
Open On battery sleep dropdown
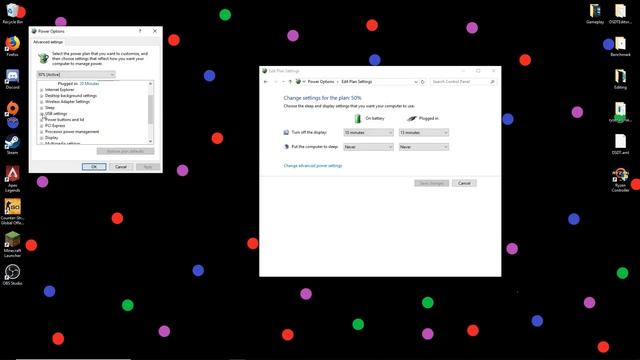point(368,147)
